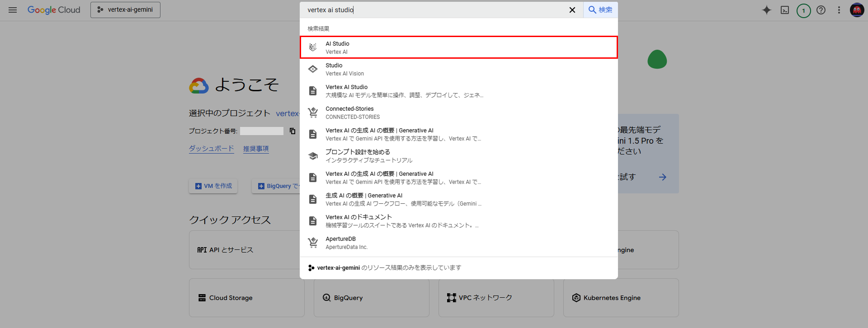868x328 pixels.
Task: Open the 生成 AI の概要 | Generative AI result
Action: pyautogui.click(x=459, y=199)
